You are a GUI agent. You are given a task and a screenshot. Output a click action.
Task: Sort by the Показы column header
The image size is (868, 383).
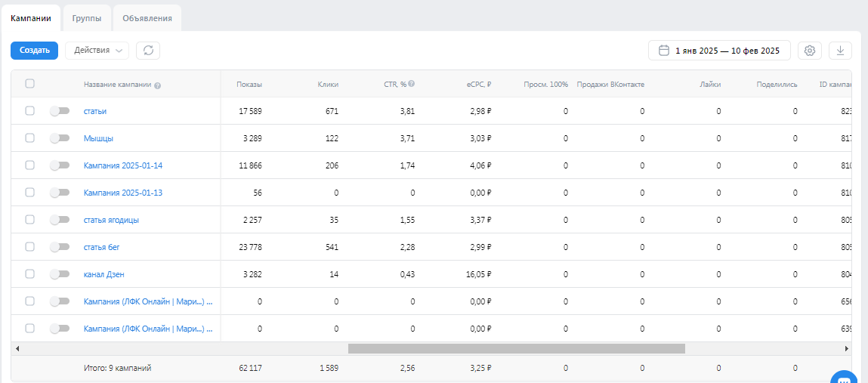click(x=249, y=85)
